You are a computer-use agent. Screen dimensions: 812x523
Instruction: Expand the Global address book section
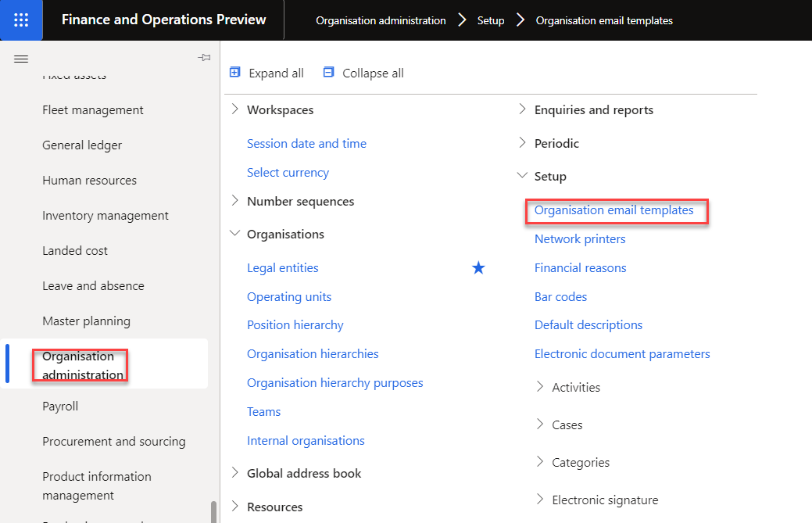pyautogui.click(x=235, y=472)
